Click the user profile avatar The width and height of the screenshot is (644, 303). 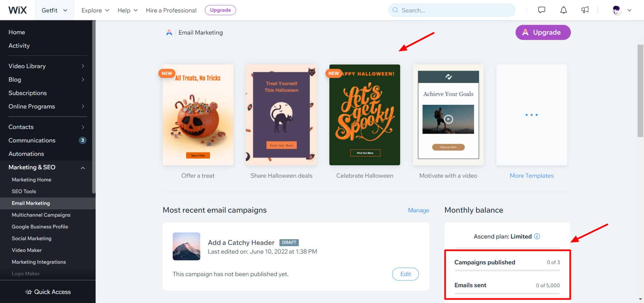pos(616,10)
